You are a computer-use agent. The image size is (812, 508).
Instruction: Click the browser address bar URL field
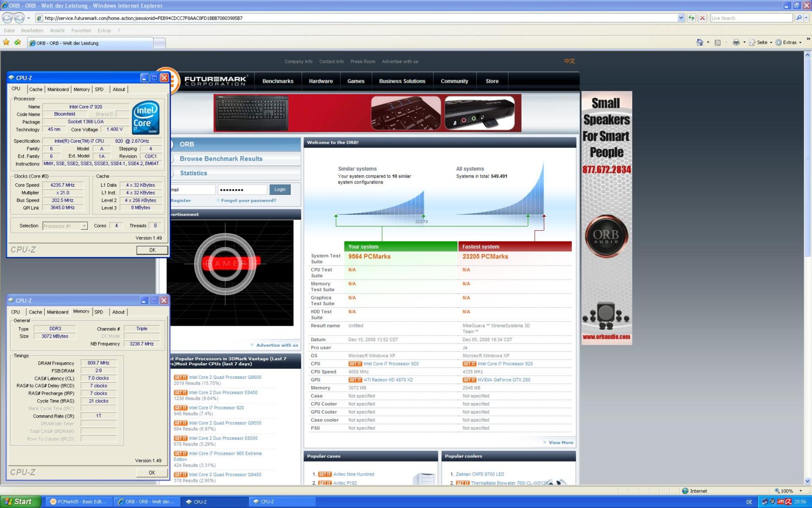pyautogui.click(x=358, y=18)
